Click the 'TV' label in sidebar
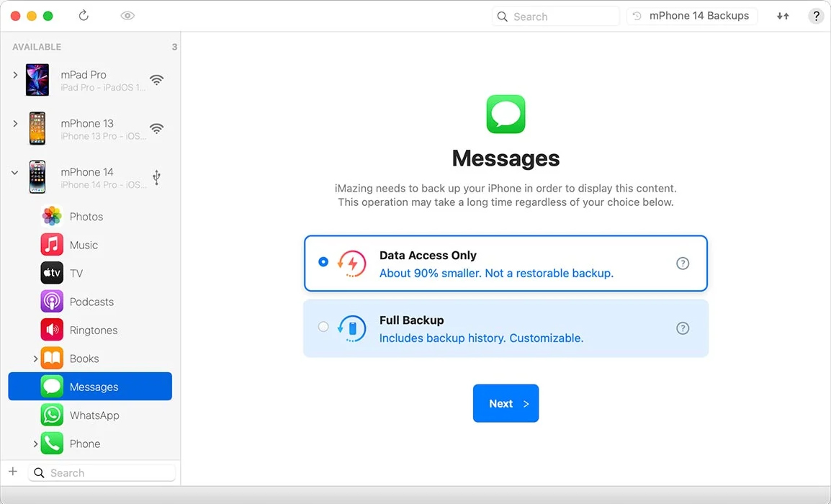Viewport: 831px width, 504px height. pyautogui.click(x=76, y=274)
